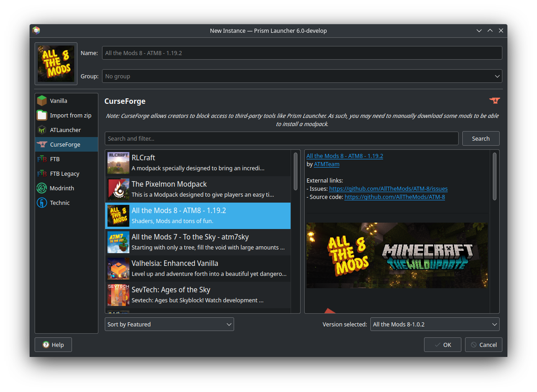Click the Modrinth green icon

click(x=42, y=188)
